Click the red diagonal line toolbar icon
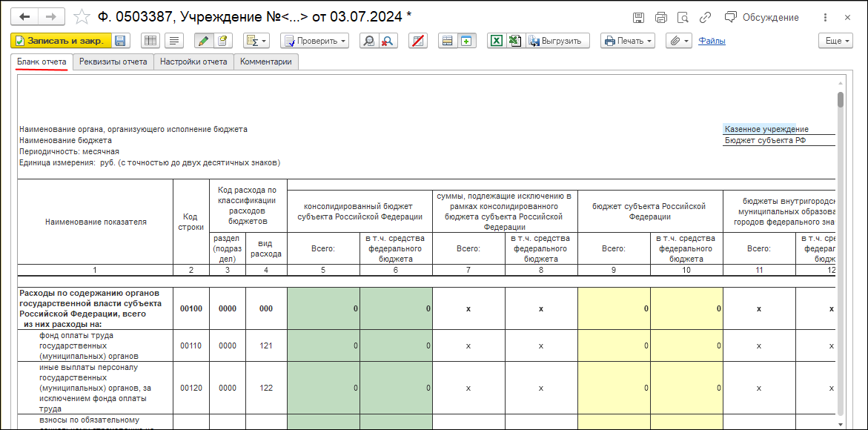The image size is (868, 430). 418,41
